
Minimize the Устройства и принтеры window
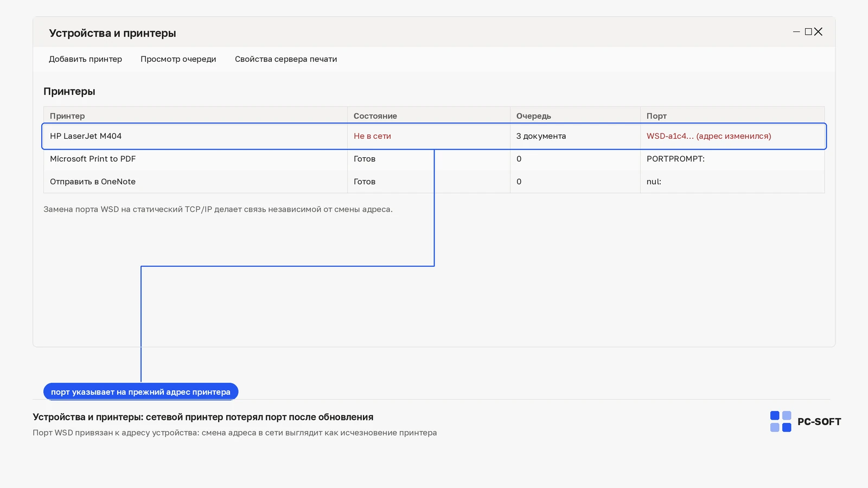coord(796,32)
